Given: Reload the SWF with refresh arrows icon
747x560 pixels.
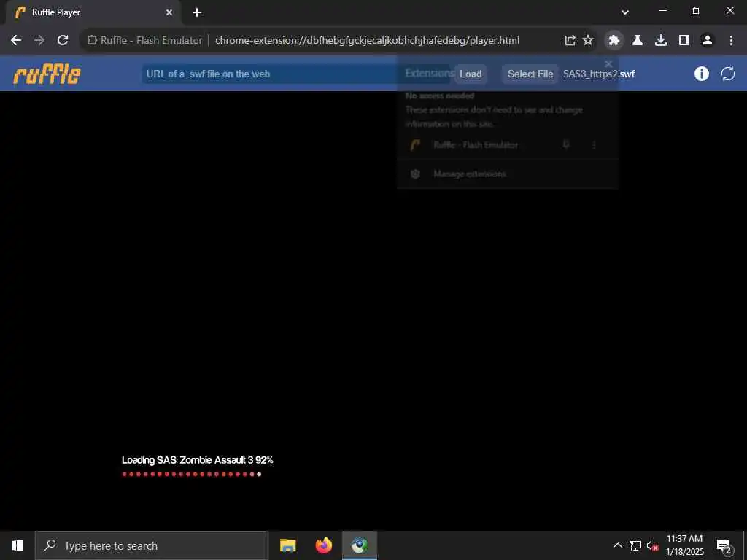Looking at the screenshot, I should click(728, 74).
